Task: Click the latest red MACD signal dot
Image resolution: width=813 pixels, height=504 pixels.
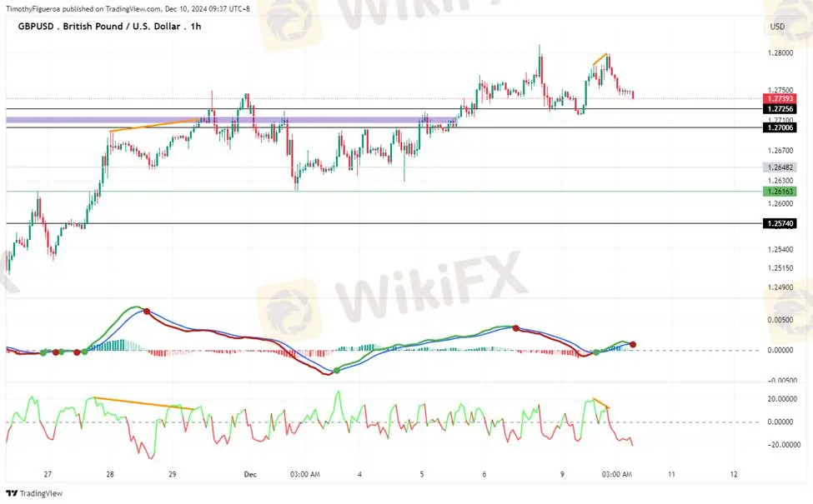Action: coord(633,344)
